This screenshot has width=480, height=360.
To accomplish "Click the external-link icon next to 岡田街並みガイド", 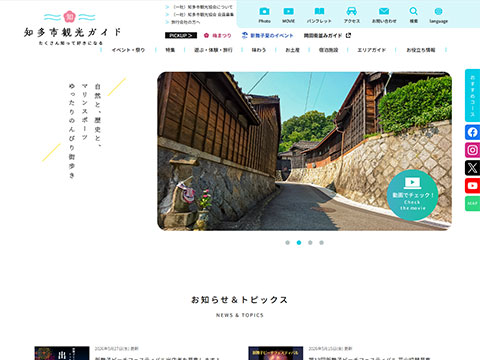I will pos(348,35).
